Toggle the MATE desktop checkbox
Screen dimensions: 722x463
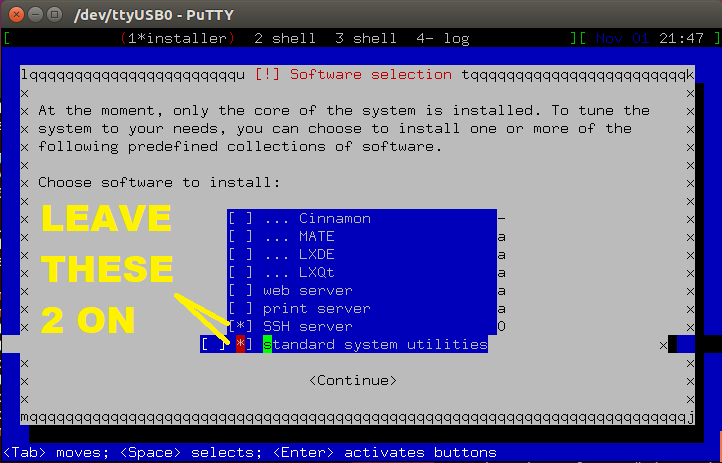240,237
